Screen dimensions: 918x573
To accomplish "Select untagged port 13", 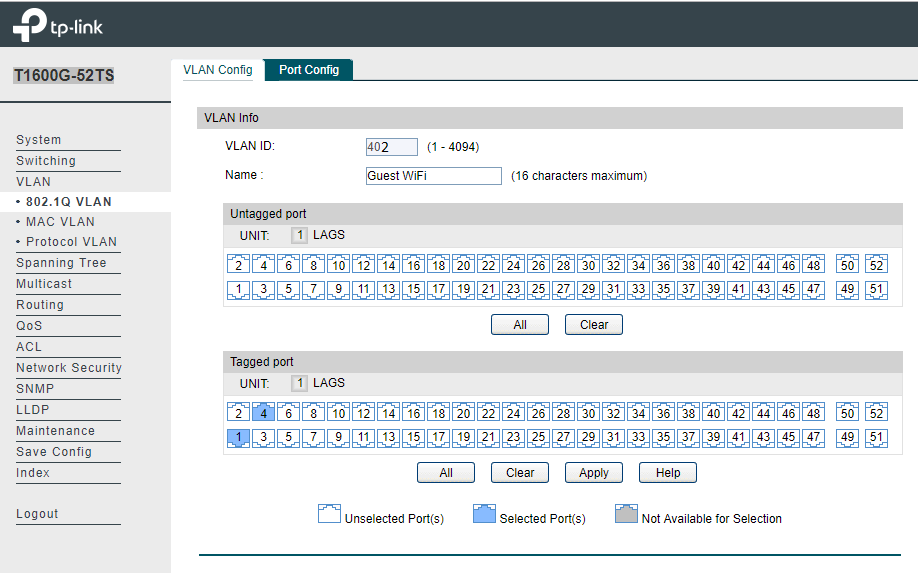I will pyautogui.click(x=388, y=289).
